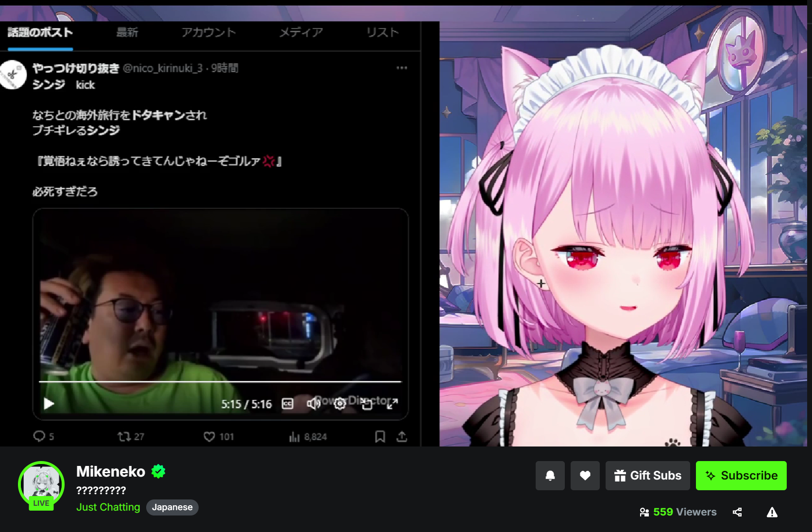
Task: Select the Japanese language tag
Action: (x=172, y=507)
